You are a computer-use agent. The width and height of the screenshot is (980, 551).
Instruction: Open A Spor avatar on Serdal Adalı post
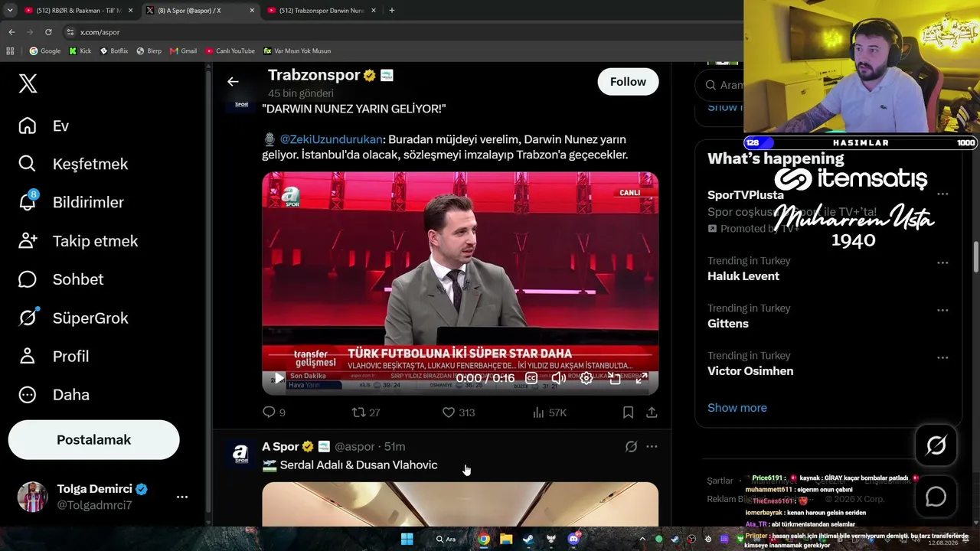pos(240,455)
